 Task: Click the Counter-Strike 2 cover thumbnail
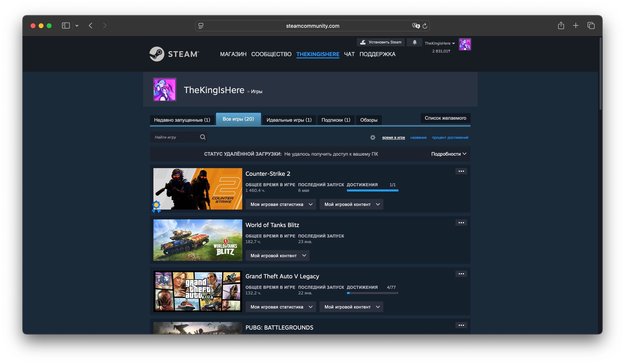[198, 189]
